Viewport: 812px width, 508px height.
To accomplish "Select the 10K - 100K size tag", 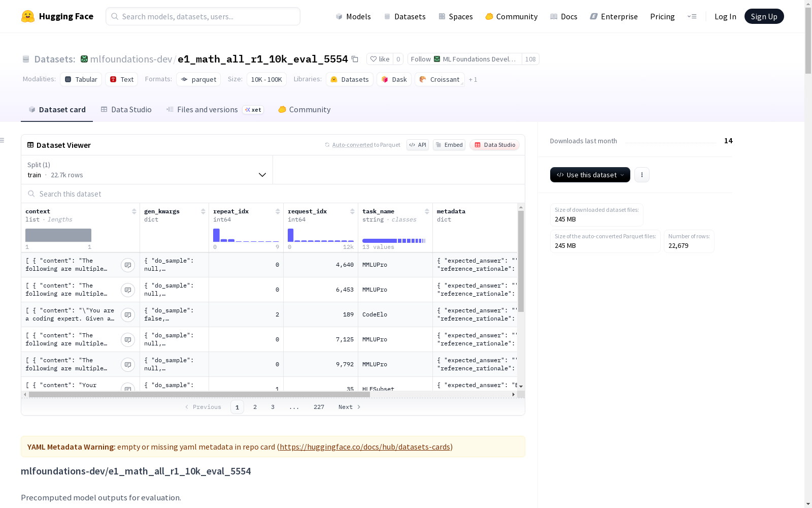I will [266, 79].
